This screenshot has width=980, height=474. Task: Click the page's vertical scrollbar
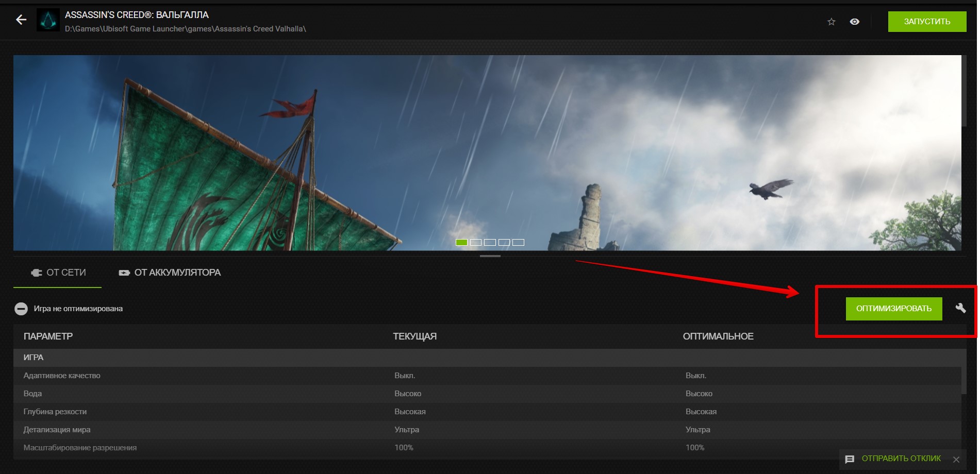click(x=964, y=90)
